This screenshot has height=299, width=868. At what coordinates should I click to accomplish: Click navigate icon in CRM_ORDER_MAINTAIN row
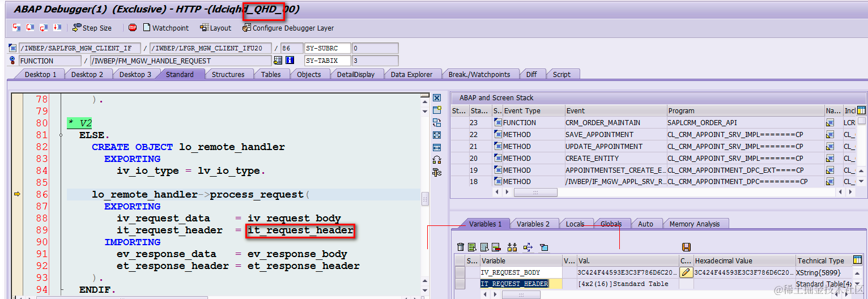click(x=830, y=122)
